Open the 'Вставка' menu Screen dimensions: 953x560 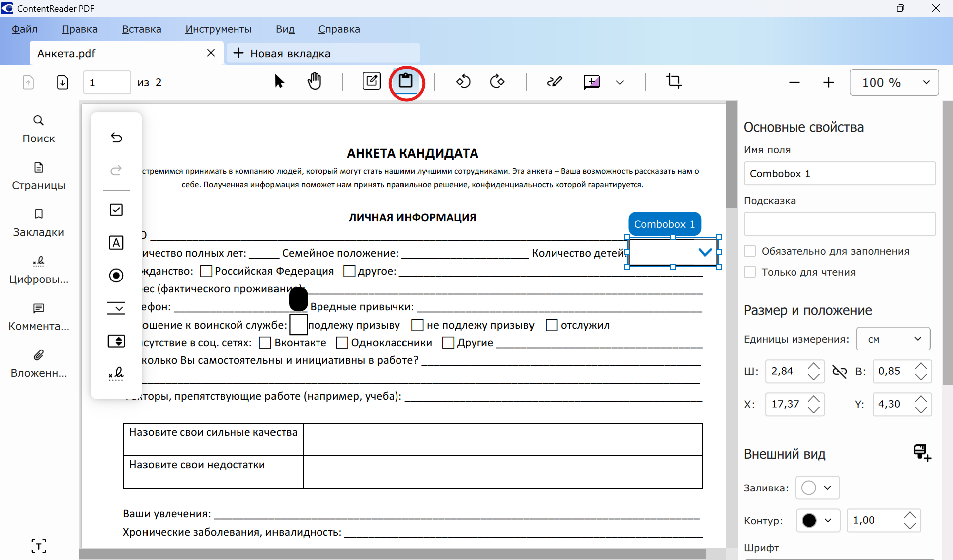[x=142, y=29]
